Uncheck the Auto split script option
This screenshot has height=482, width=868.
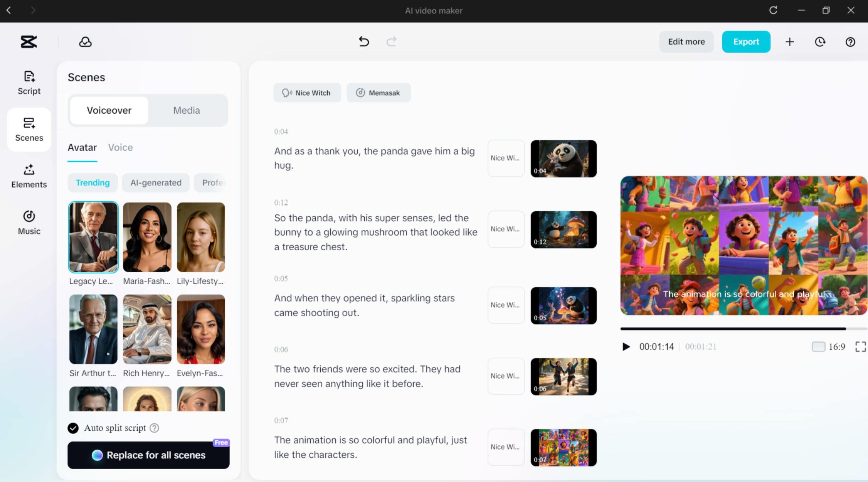click(73, 428)
